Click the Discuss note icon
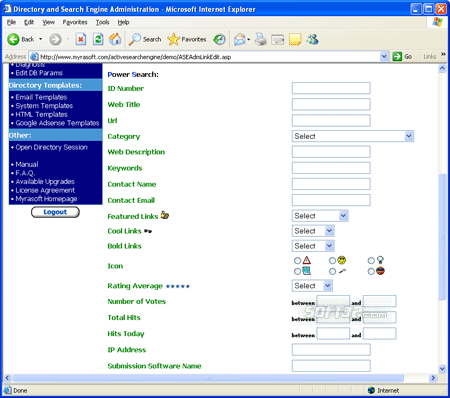The width and height of the screenshot is (450, 398). click(x=295, y=39)
